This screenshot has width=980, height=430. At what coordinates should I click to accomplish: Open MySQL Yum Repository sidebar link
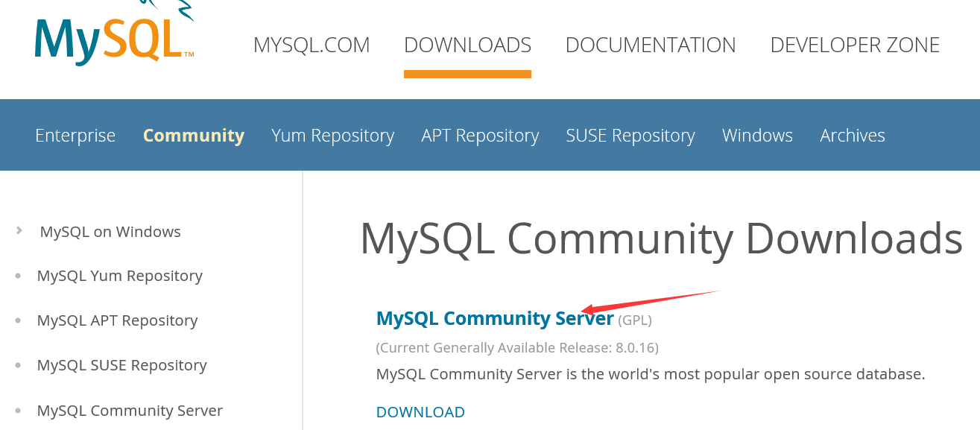pyautogui.click(x=120, y=276)
